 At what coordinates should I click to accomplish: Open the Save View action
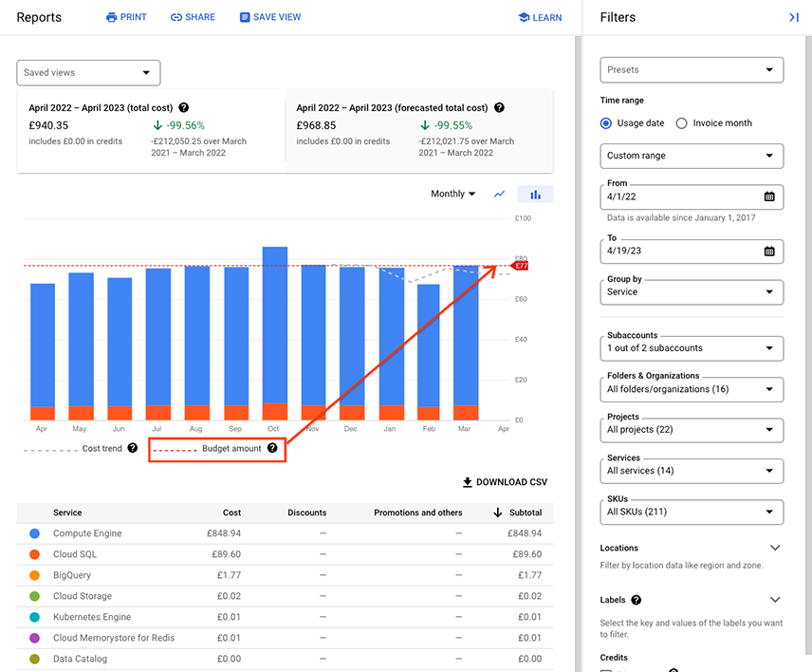pyautogui.click(x=269, y=17)
